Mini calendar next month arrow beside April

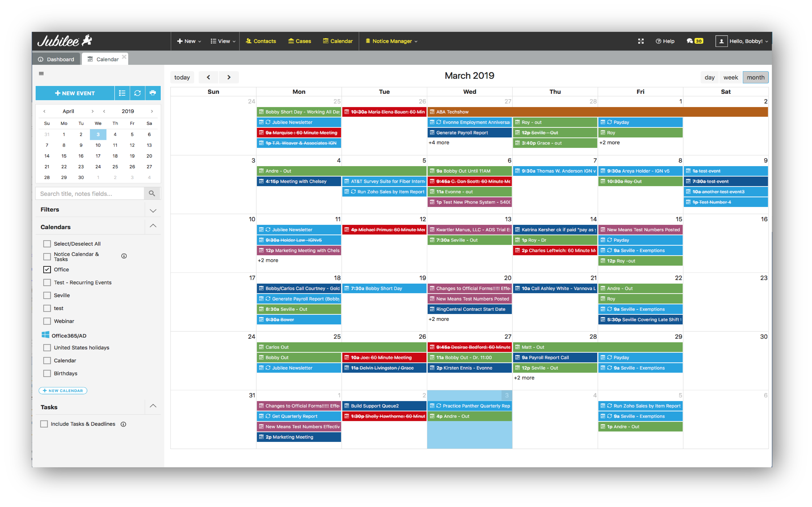click(93, 111)
